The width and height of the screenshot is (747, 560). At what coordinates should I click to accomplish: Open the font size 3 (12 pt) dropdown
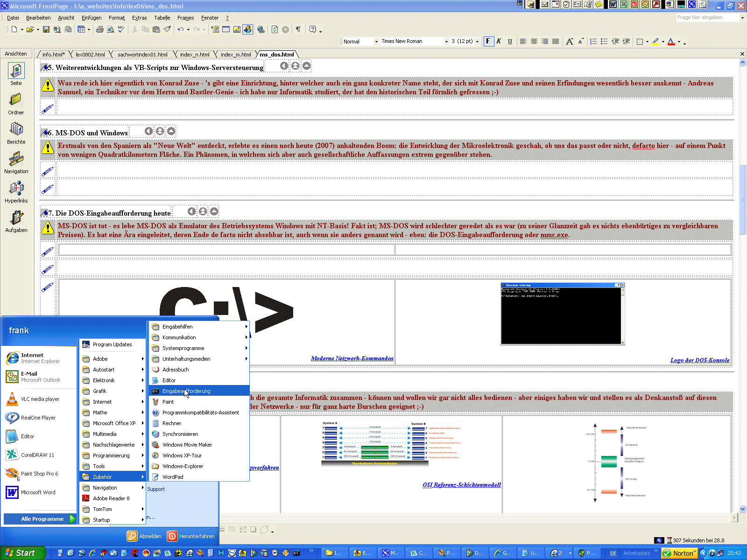(477, 42)
